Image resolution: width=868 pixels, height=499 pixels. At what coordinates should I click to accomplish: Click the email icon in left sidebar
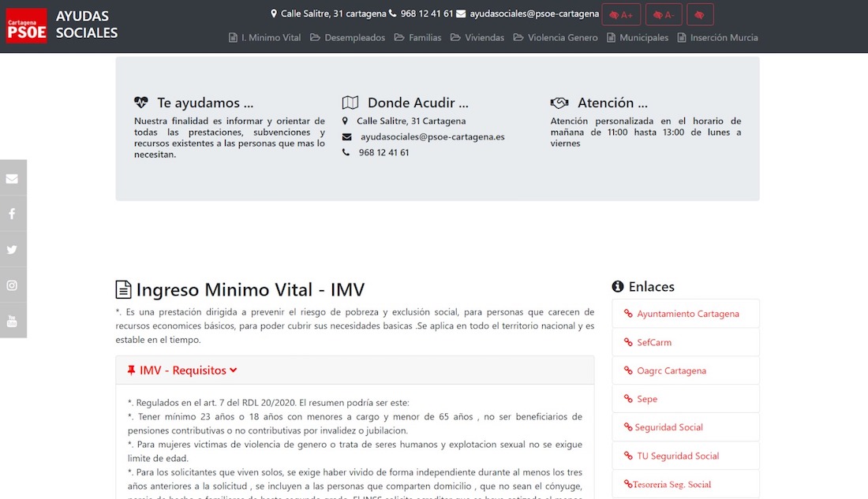[x=13, y=178]
